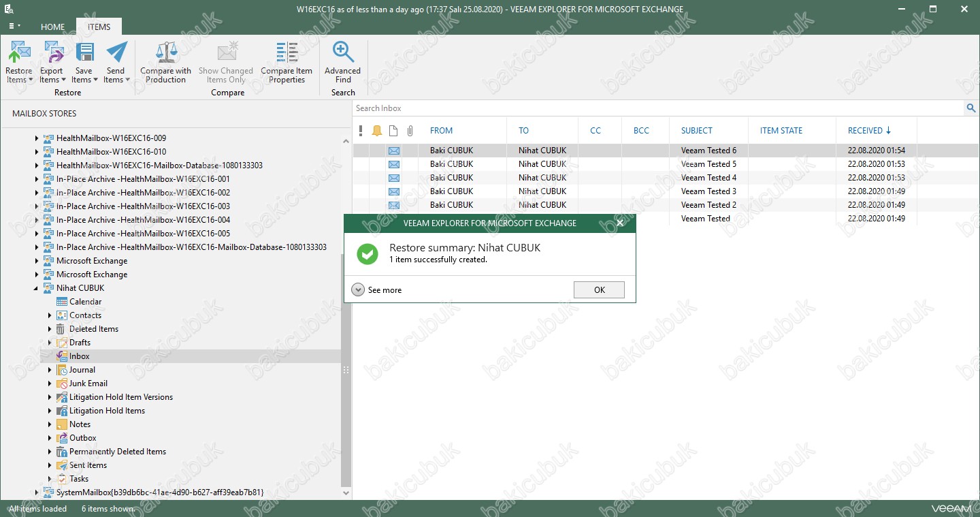Click the Search Inbox magnifier icon
Image resolution: width=980 pixels, height=517 pixels.
(971, 108)
